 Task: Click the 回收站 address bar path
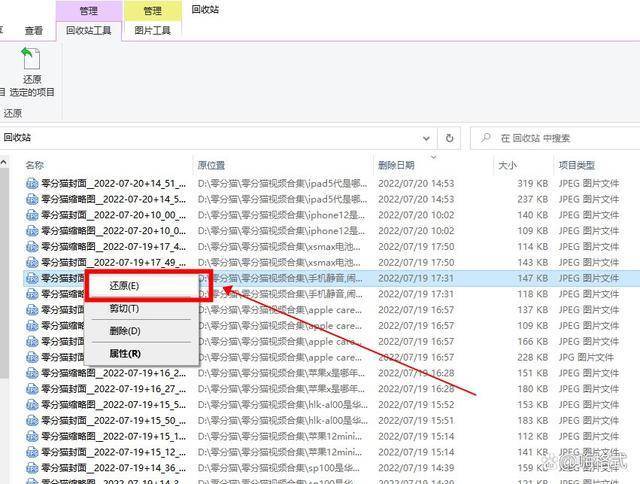(17, 138)
